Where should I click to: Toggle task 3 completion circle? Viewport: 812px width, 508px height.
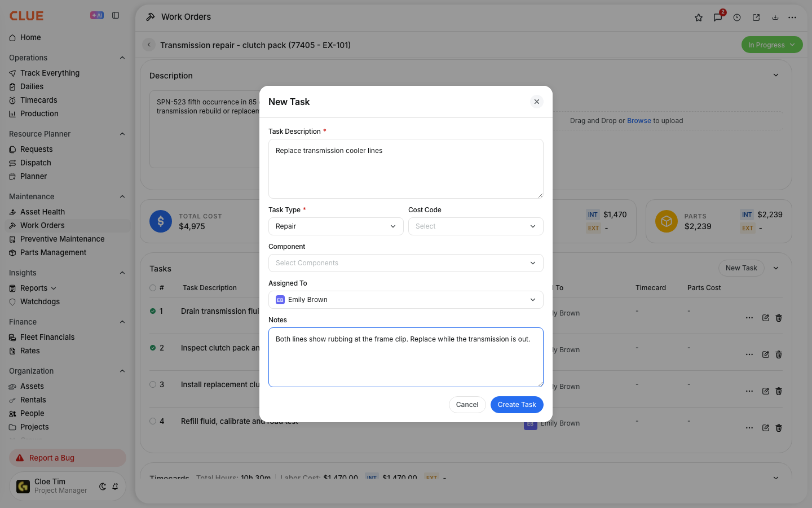pyautogui.click(x=153, y=384)
